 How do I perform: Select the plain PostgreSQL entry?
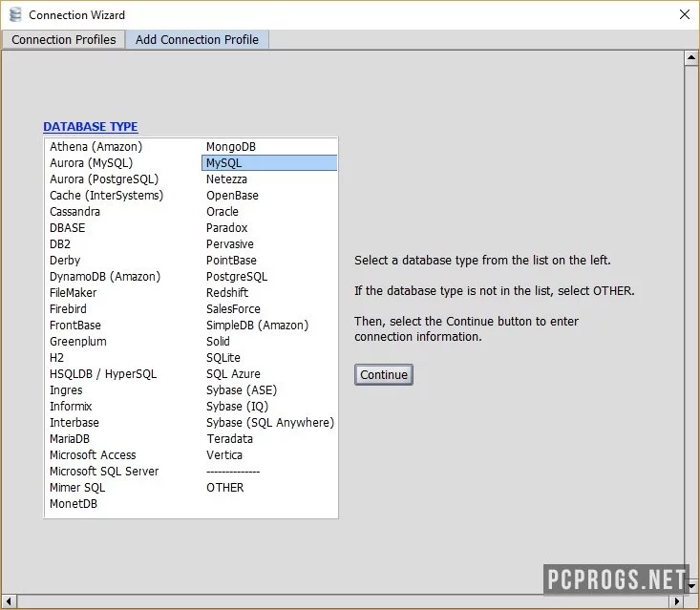coord(237,277)
